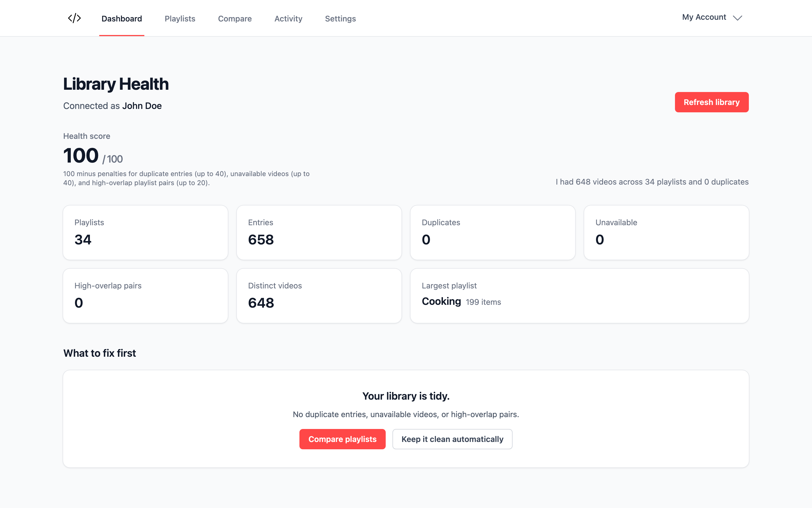The width and height of the screenshot is (812, 508).
Task: Click the code brackets logo icon
Action: click(x=74, y=18)
